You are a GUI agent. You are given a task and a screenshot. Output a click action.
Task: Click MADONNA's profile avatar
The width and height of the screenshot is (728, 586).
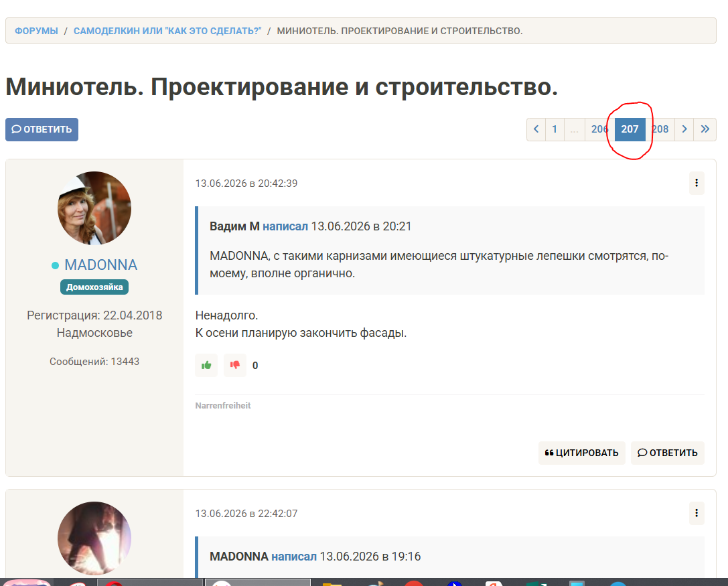(94, 208)
